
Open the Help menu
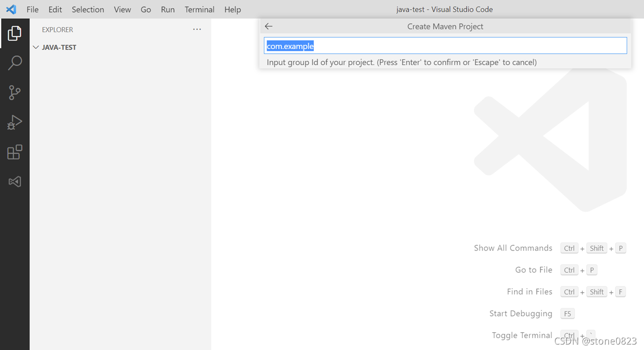point(233,9)
